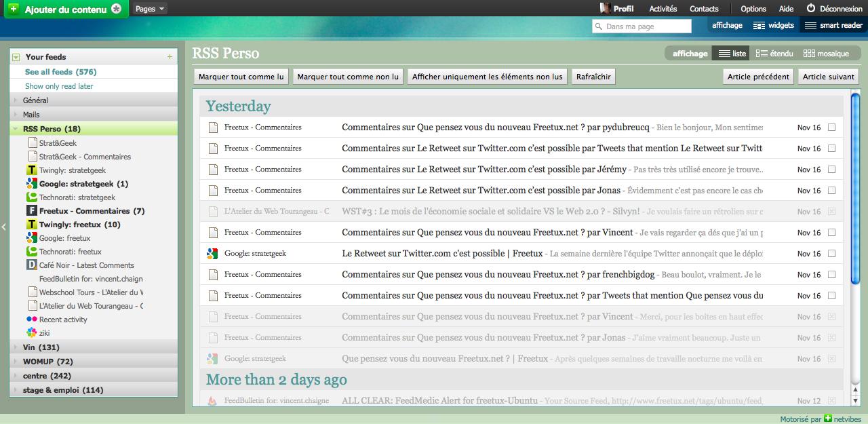Open the See all feeds (576) link
The width and height of the screenshot is (868, 424).
[x=60, y=72]
